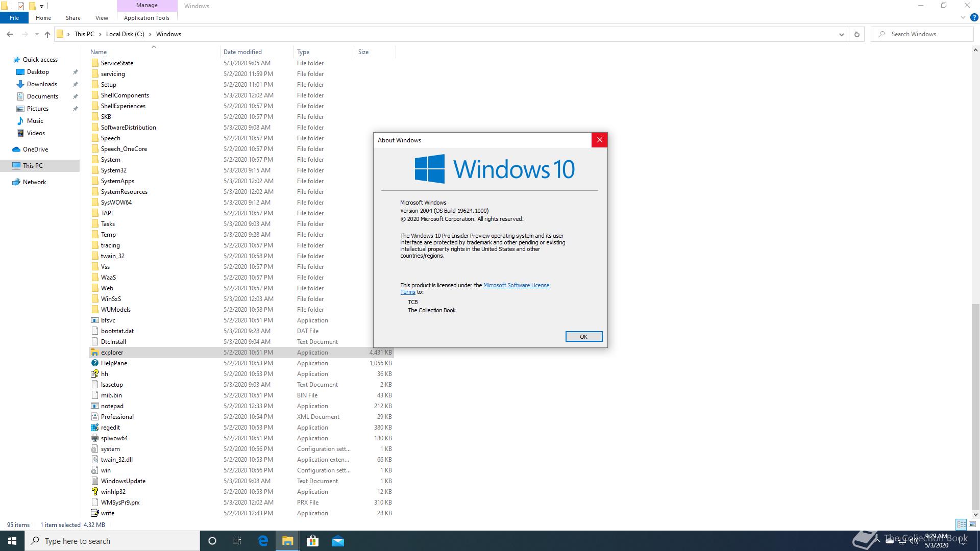980x551 pixels.
Task: Click This PC breadcrumb segment
Action: click(84, 34)
